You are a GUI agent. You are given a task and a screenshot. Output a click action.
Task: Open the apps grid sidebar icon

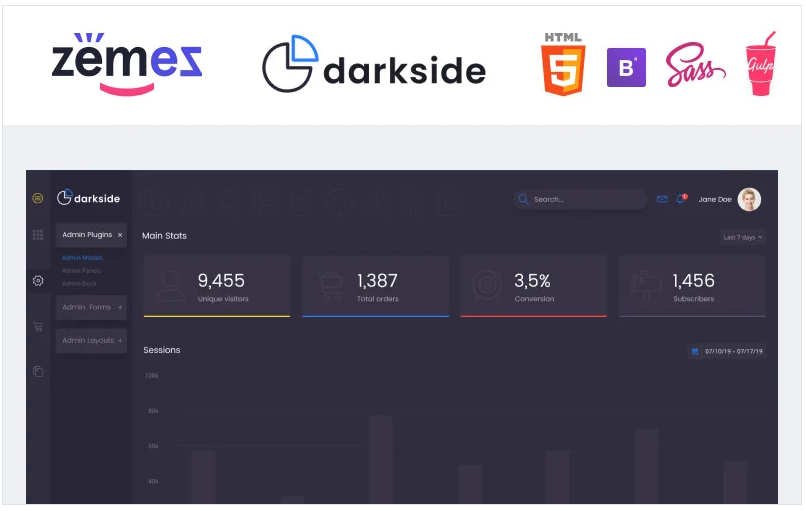point(38,235)
